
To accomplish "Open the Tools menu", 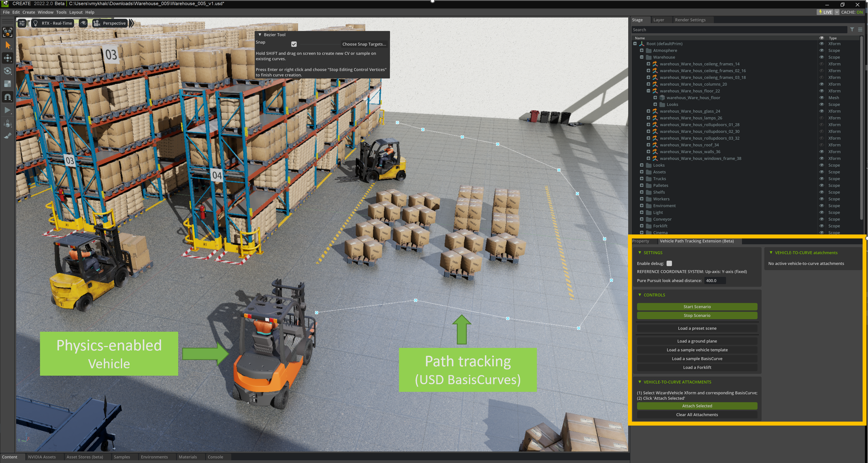I will tap(61, 12).
